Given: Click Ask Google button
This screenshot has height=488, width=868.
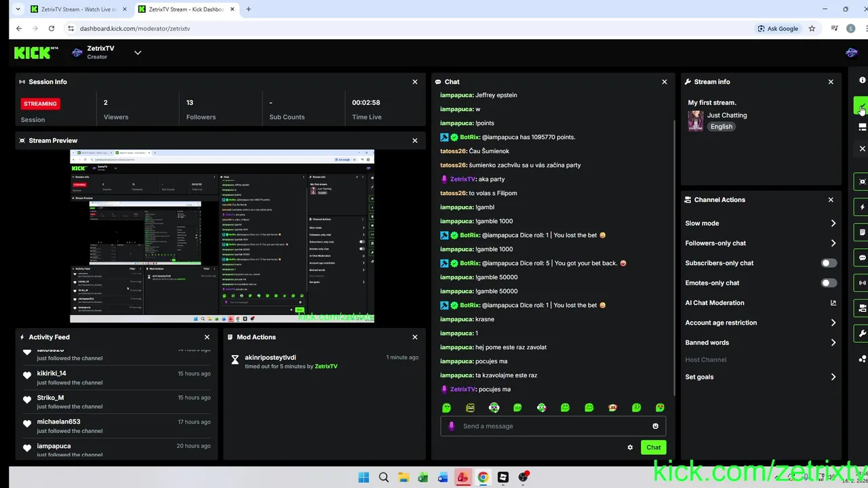Looking at the screenshot, I should point(778,28).
